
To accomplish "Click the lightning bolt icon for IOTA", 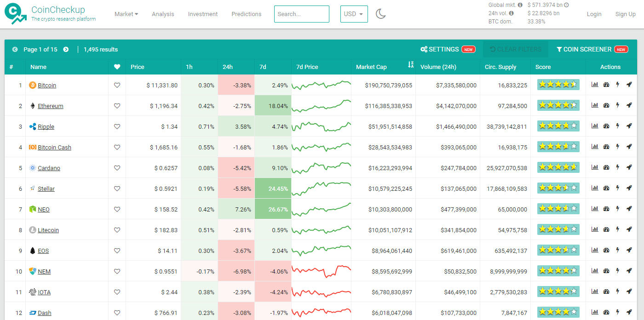I will tap(618, 291).
